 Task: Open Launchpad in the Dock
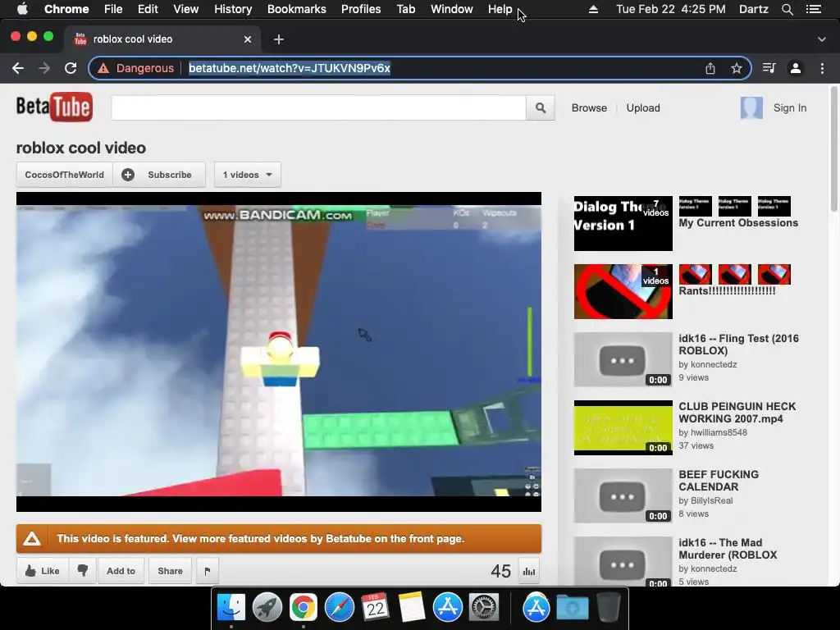click(267, 608)
